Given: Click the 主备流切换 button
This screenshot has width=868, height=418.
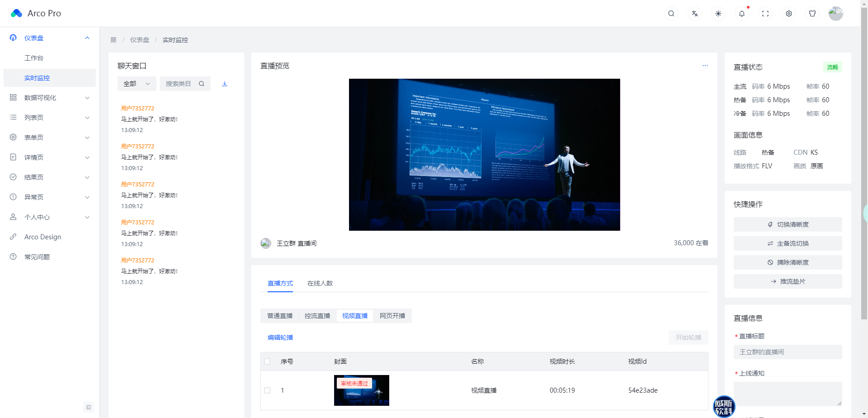Looking at the screenshot, I should 788,243.
